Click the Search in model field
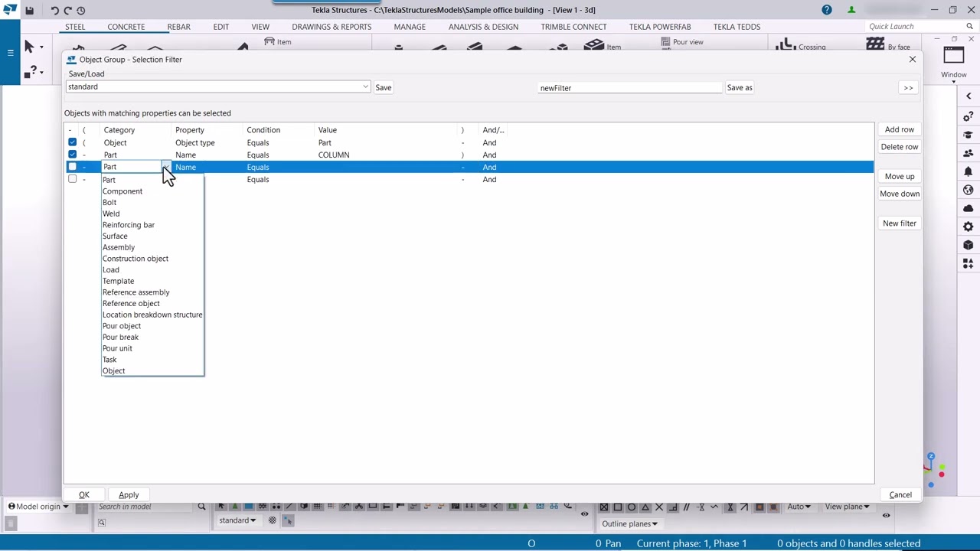Screen dimensions: 980x551 pyautogui.click(x=145, y=507)
